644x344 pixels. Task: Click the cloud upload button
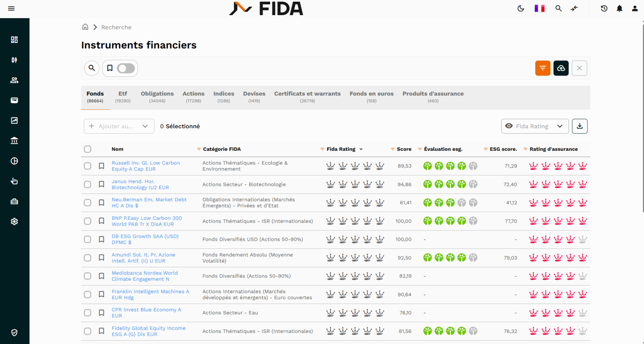click(560, 68)
